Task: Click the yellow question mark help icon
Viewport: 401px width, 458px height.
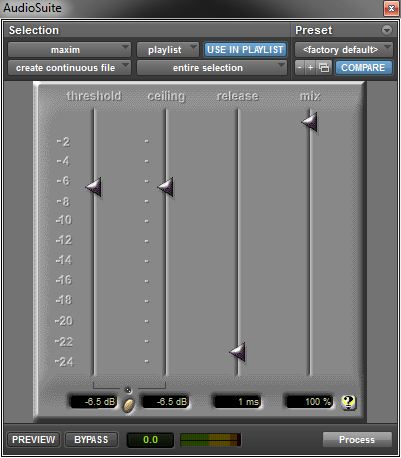Action: coord(348,402)
